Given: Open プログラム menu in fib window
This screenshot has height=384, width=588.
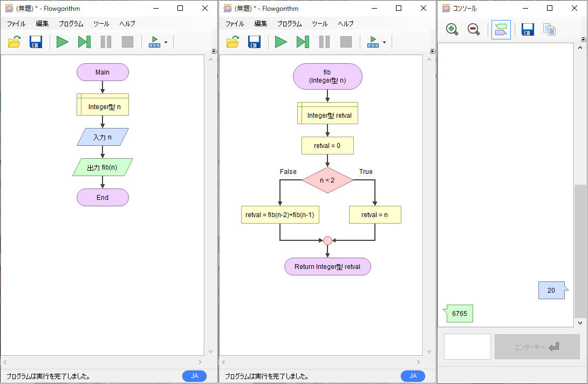Looking at the screenshot, I should pos(290,24).
